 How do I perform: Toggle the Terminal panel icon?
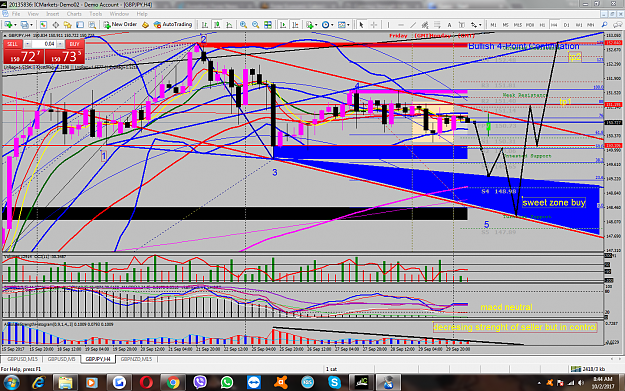tap(80, 25)
